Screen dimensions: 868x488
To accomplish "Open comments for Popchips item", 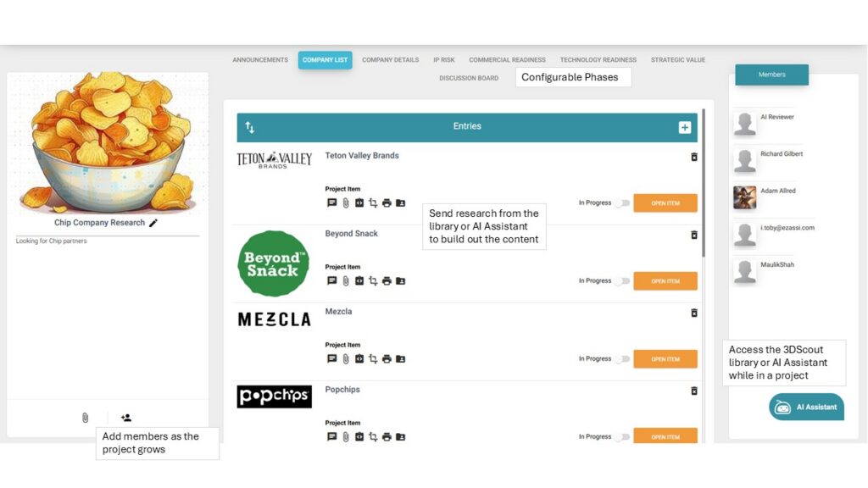I will click(331, 437).
